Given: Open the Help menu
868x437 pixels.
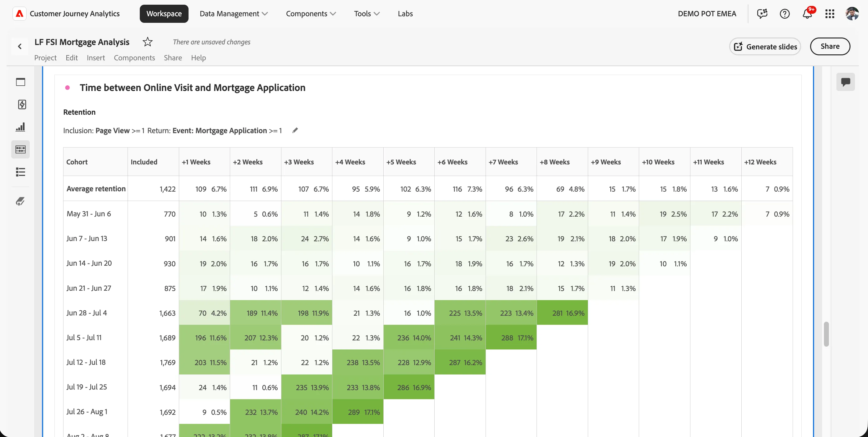Looking at the screenshot, I should point(199,58).
